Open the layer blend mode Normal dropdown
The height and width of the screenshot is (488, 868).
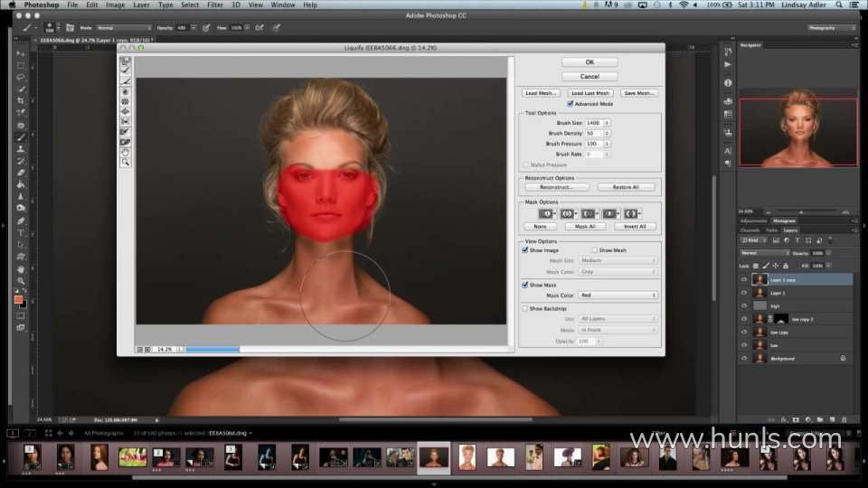764,253
